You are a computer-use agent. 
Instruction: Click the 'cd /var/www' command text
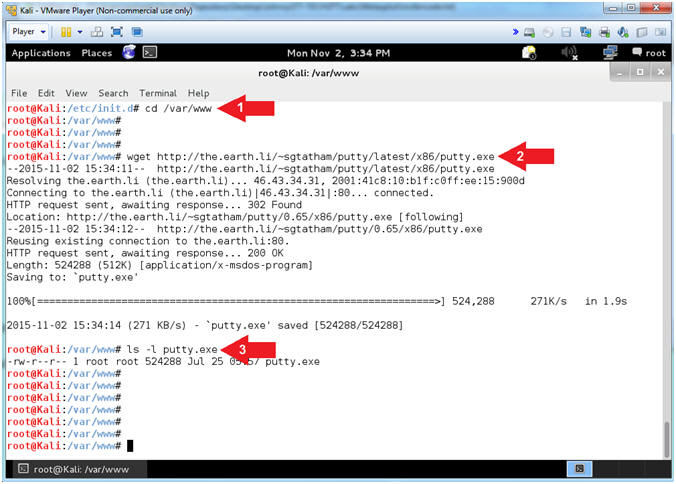click(x=178, y=108)
